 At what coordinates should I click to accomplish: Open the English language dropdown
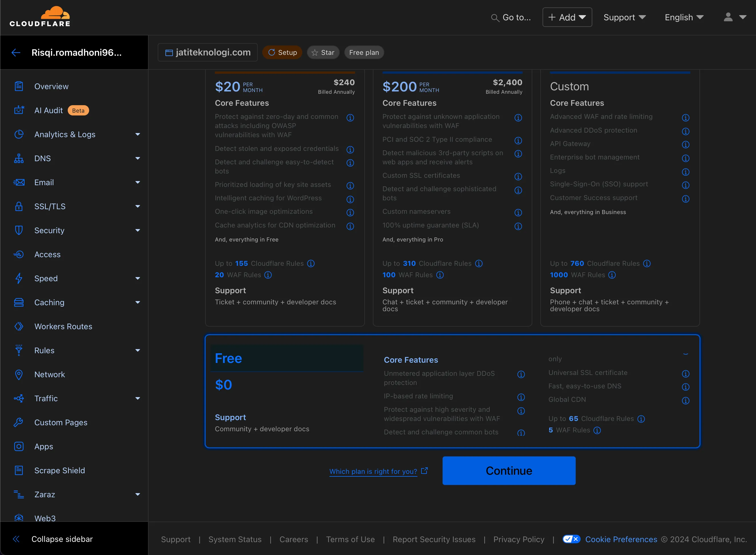click(x=683, y=17)
